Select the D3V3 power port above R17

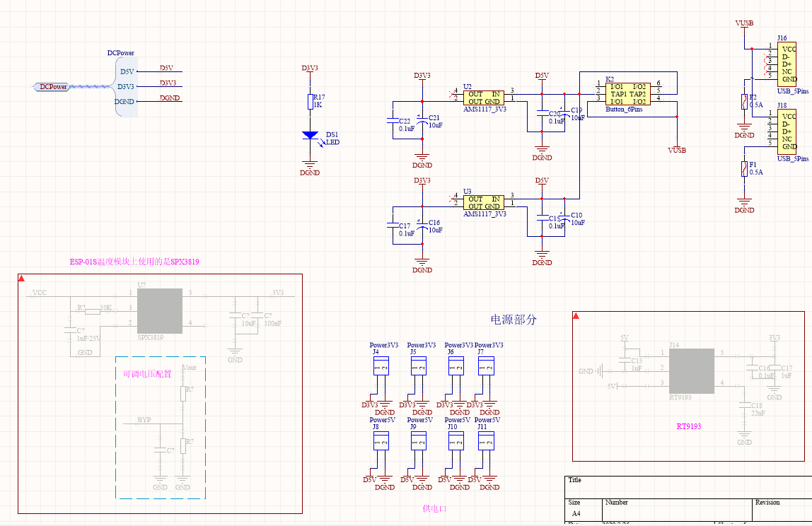point(310,71)
